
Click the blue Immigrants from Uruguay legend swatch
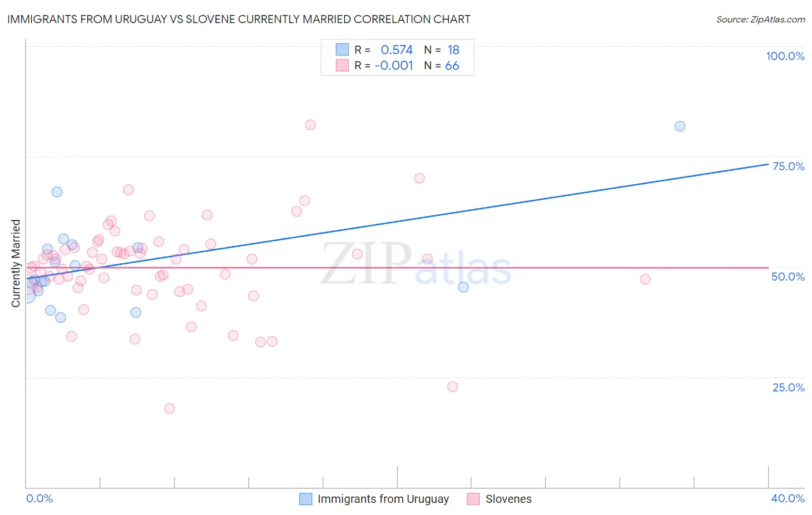click(x=306, y=499)
